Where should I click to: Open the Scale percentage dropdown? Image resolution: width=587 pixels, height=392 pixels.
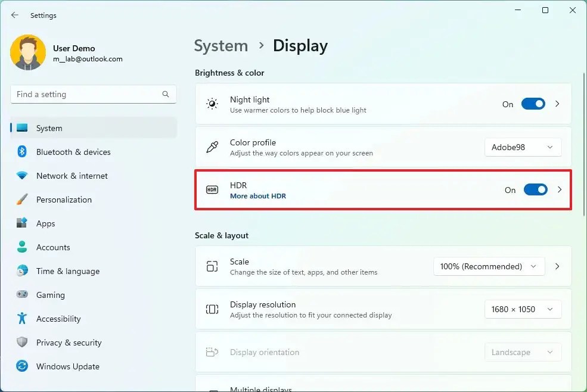pyautogui.click(x=489, y=266)
